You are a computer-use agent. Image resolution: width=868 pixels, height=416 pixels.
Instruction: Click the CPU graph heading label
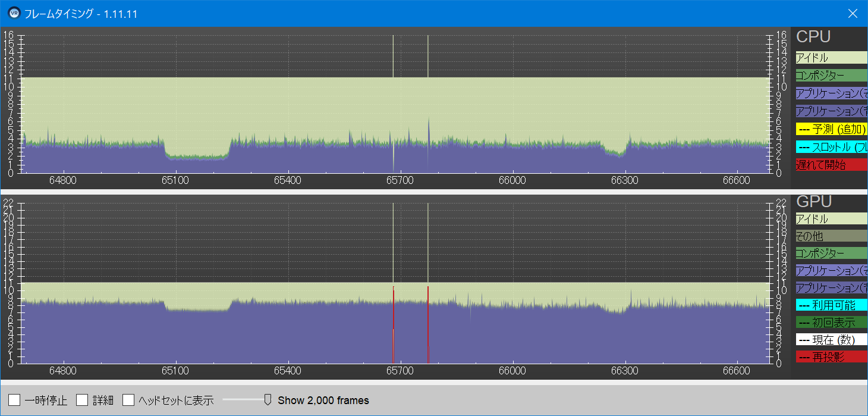click(813, 37)
